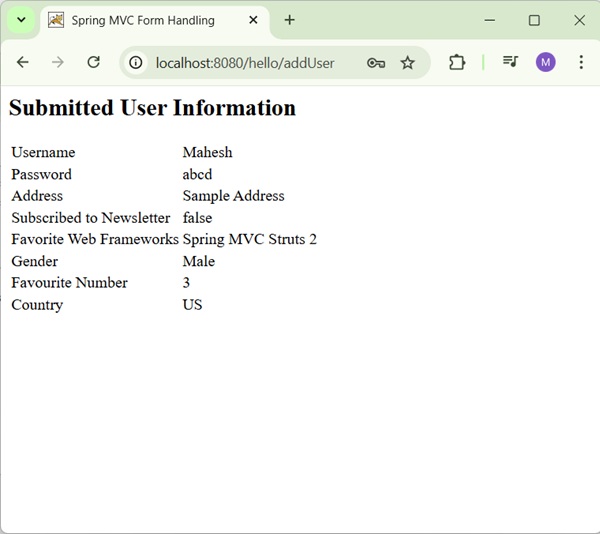The height and width of the screenshot is (534, 600).
Task: Open a new tab
Action: pyautogui.click(x=289, y=20)
